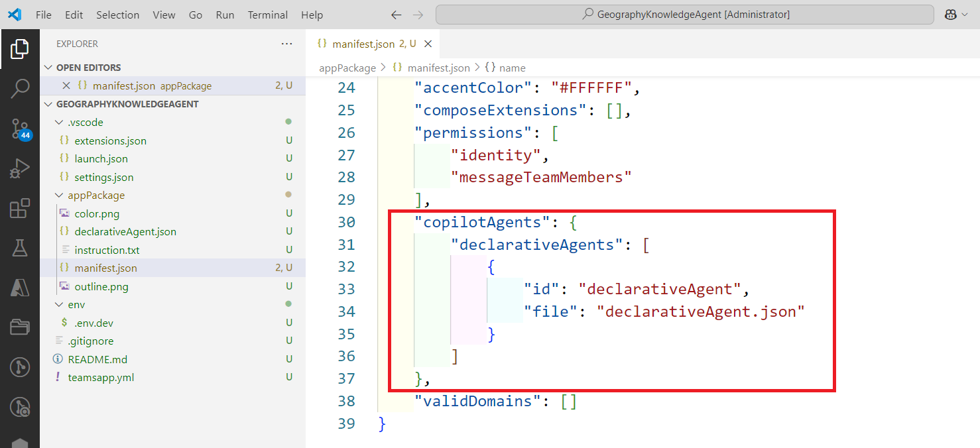This screenshot has height=448, width=980.
Task: Open the Extensions view
Action: [x=20, y=208]
